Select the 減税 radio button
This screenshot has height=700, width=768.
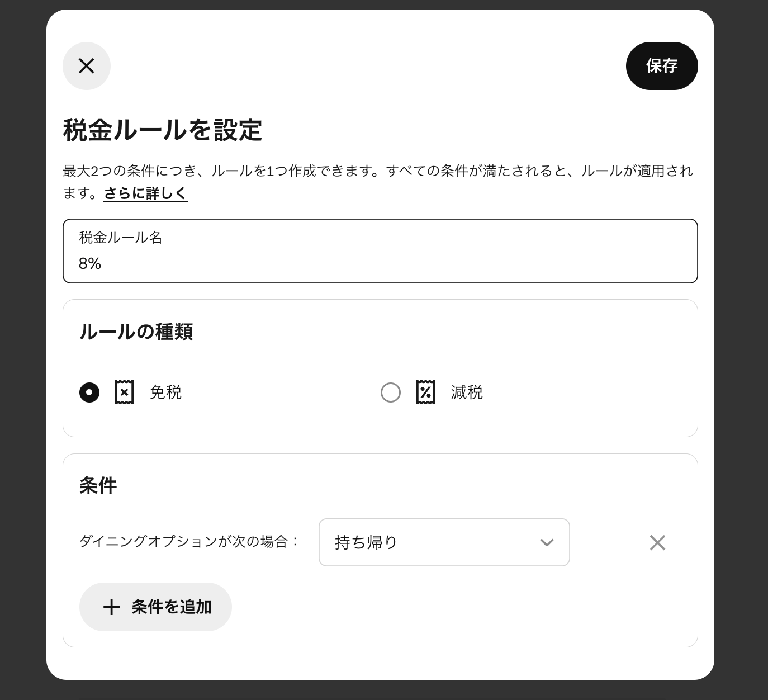(x=391, y=392)
